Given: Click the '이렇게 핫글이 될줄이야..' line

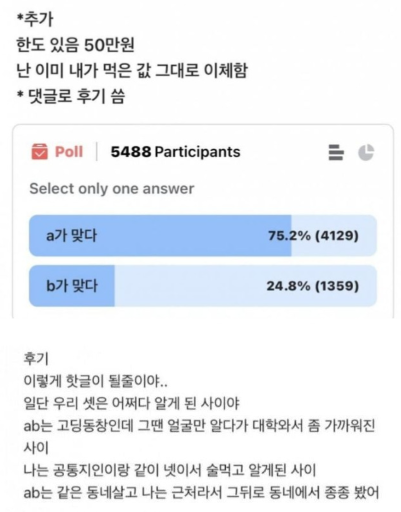Looking at the screenshot, I should [x=95, y=381].
